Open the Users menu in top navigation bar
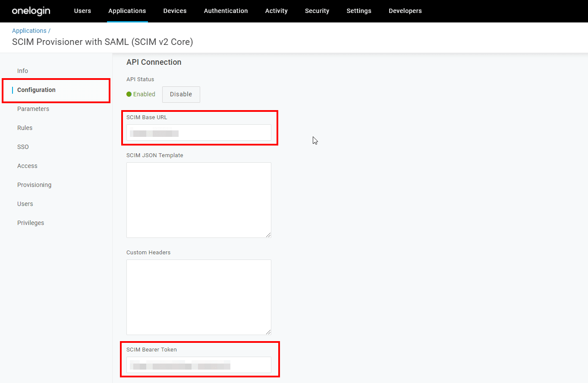 tap(82, 11)
